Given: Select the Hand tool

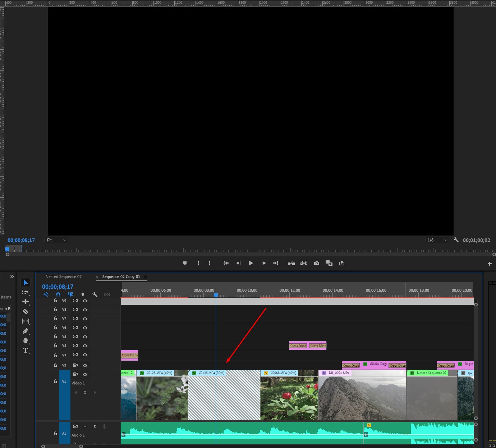Looking at the screenshot, I should coord(25,340).
